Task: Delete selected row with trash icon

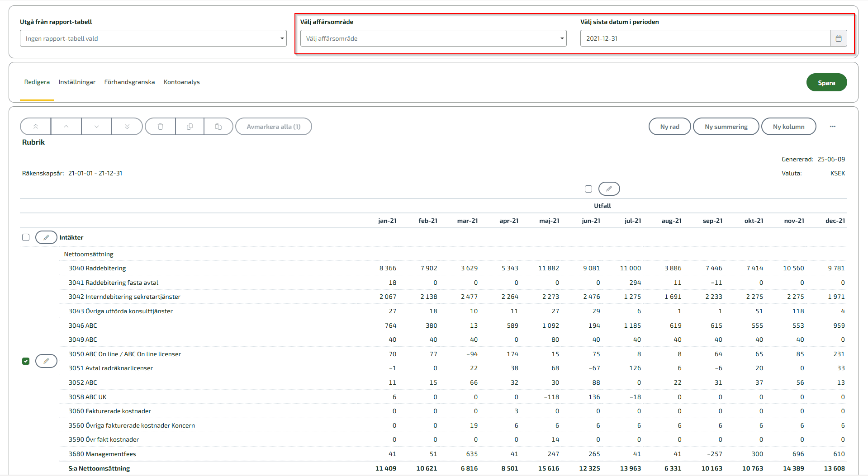Action: click(x=160, y=127)
